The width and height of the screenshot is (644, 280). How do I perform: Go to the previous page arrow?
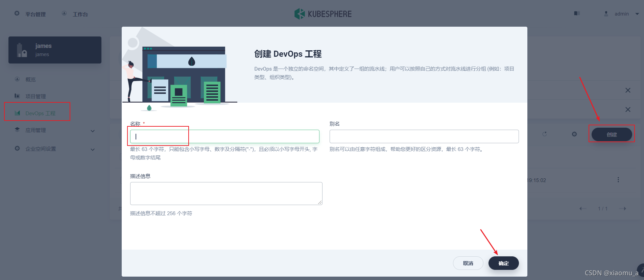tap(583, 208)
